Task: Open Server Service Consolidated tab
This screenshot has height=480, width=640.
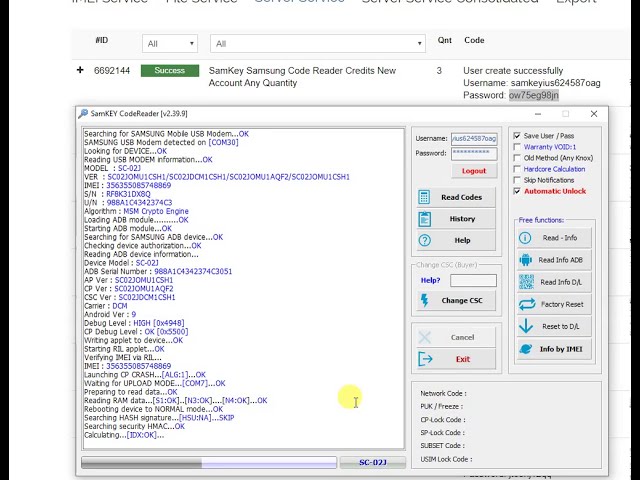Action: coord(450,1)
